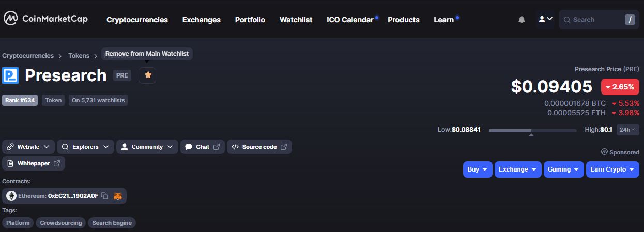Add token to MetaMask fox icon

[118, 196]
